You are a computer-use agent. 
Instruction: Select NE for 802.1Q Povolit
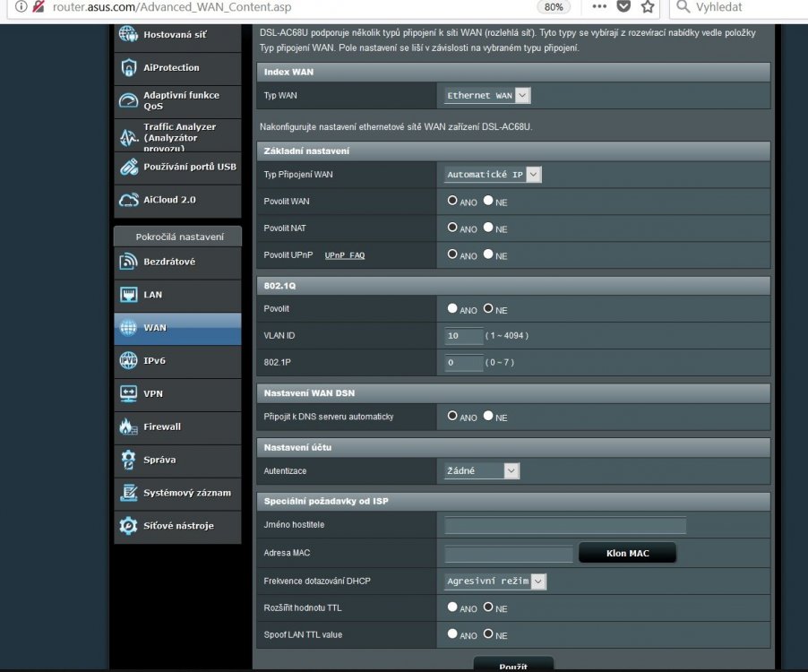[488, 308]
